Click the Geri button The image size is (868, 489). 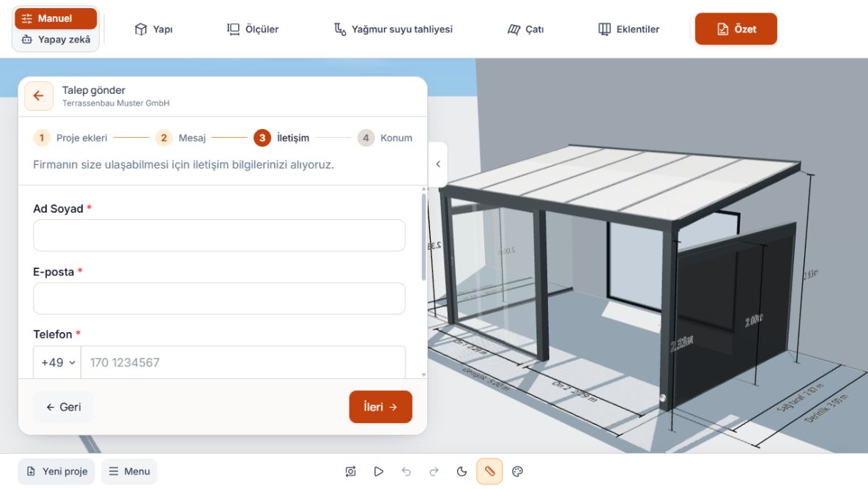(x=64, y=407)
